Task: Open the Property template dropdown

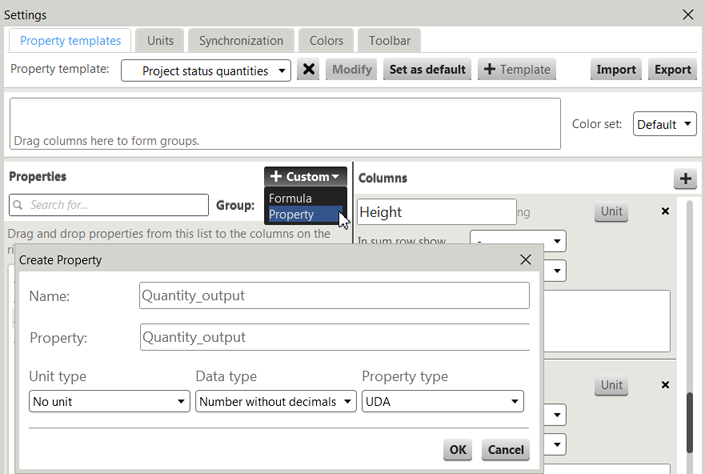Action: 206,70
